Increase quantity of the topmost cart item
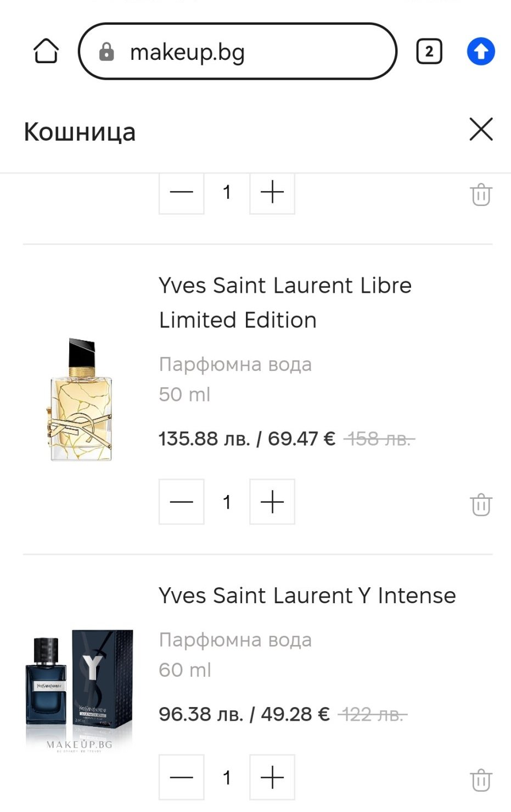This screenshot has width=511, height=812. 272,192
